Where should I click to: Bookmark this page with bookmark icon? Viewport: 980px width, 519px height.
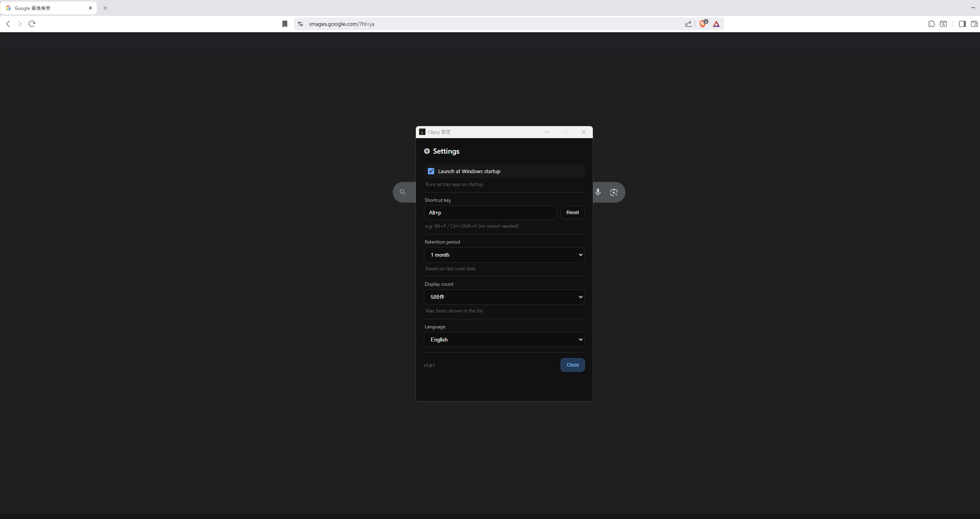[284, 24]
